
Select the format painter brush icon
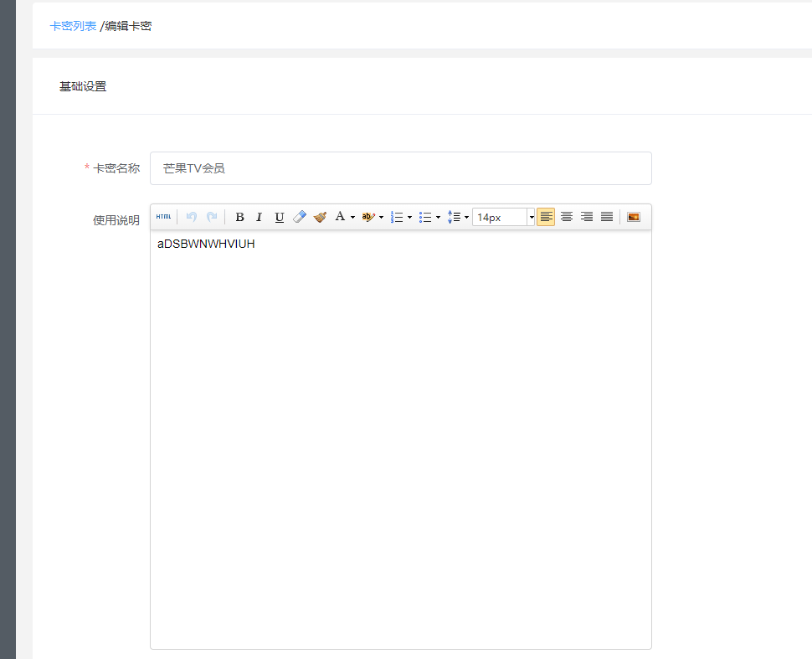(320, 217)
